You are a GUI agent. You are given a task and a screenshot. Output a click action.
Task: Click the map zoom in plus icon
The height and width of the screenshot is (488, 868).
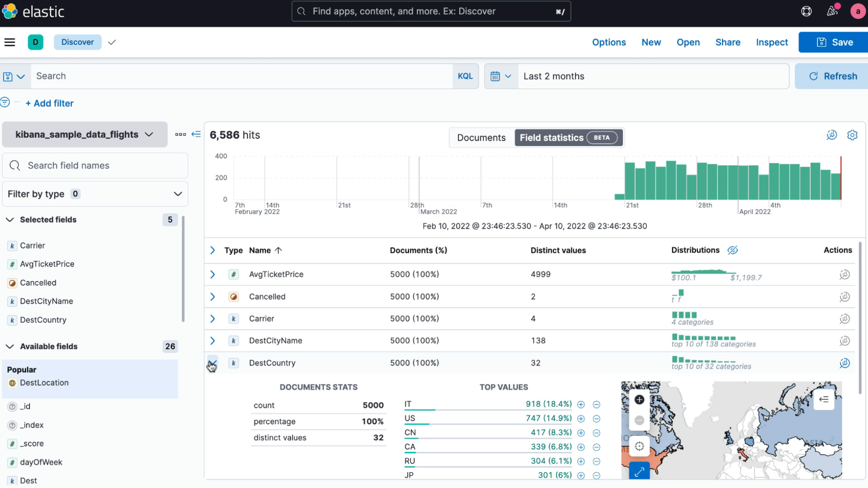click(638, 399)
